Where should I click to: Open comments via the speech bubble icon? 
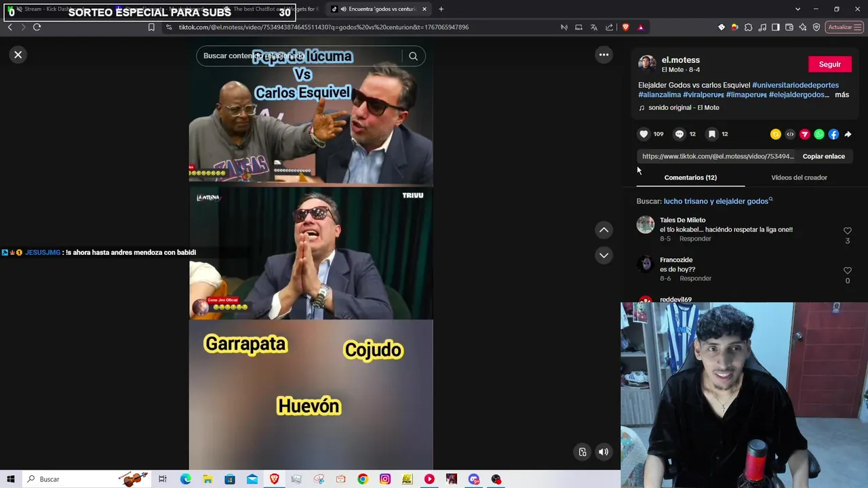click(x=679, y=134)
